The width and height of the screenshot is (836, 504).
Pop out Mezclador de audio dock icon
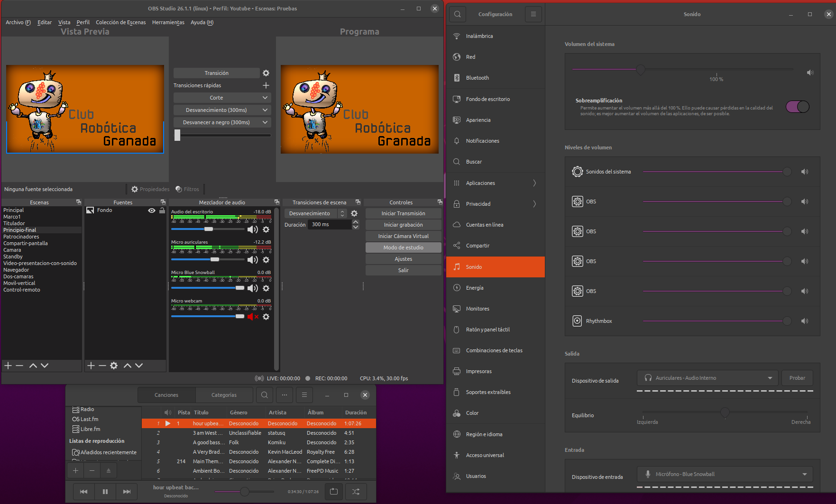click(x=277, y=202)
